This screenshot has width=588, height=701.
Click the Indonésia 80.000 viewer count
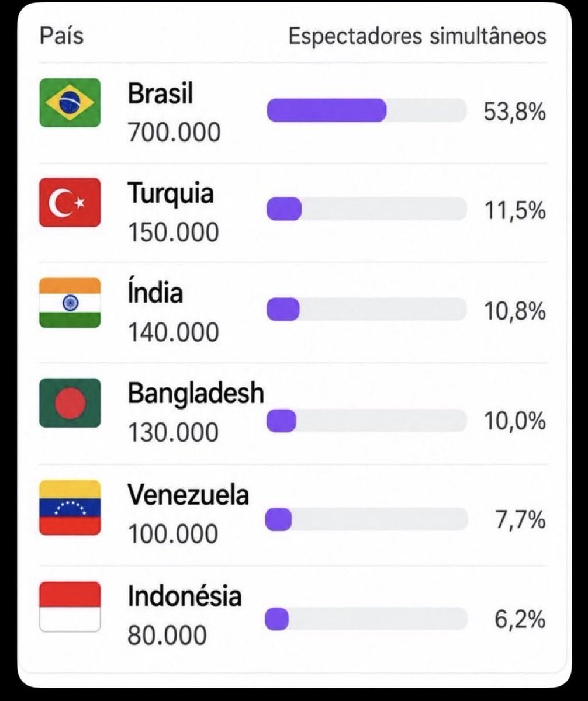click(x=167, y=636)
